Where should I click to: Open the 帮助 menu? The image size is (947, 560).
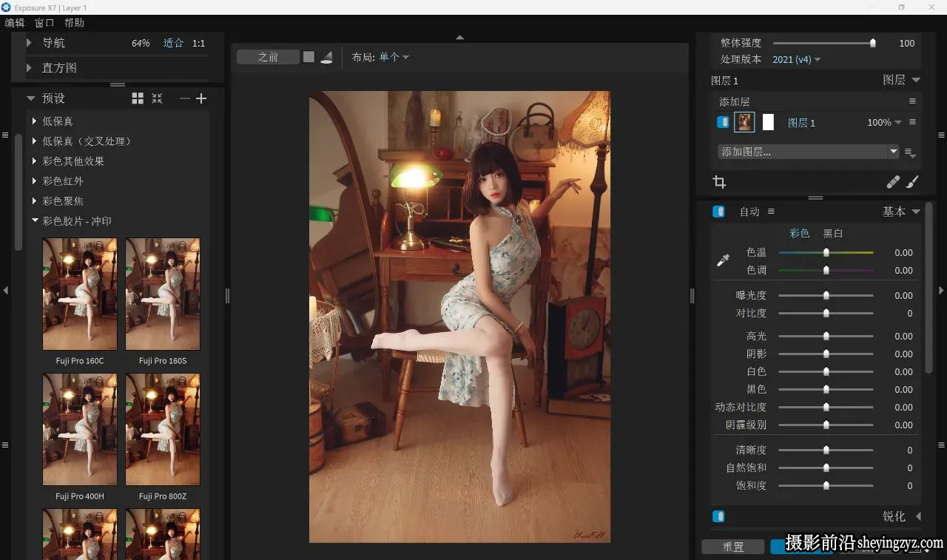coord(74,23)
